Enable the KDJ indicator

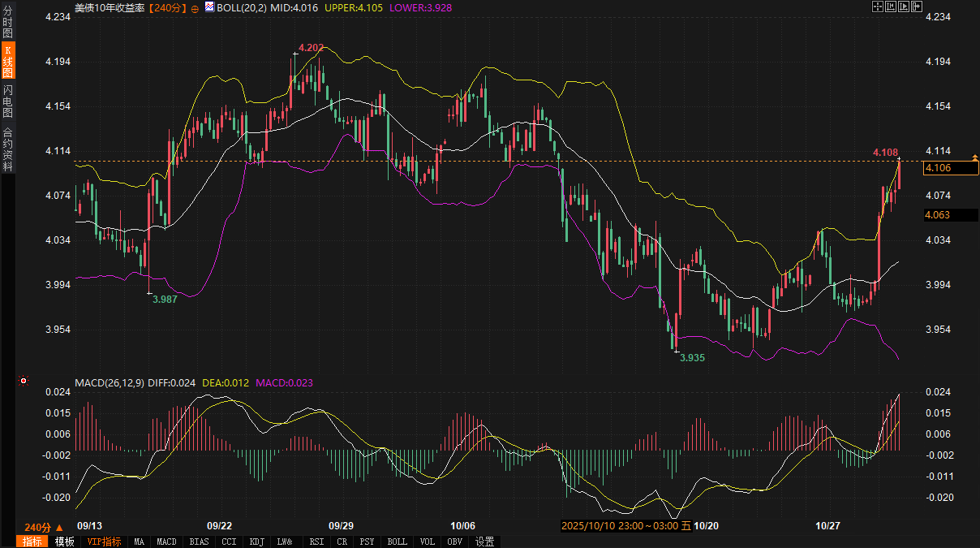(x=257, y=542)
